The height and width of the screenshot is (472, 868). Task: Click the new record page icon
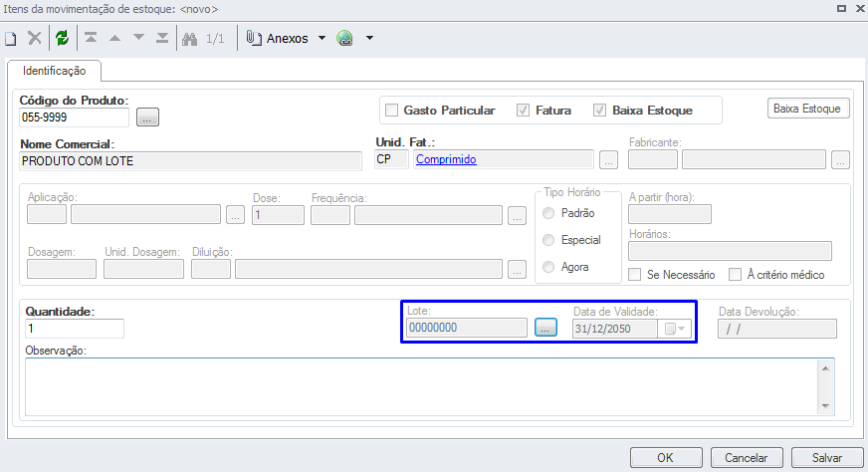tap(11, 38)
